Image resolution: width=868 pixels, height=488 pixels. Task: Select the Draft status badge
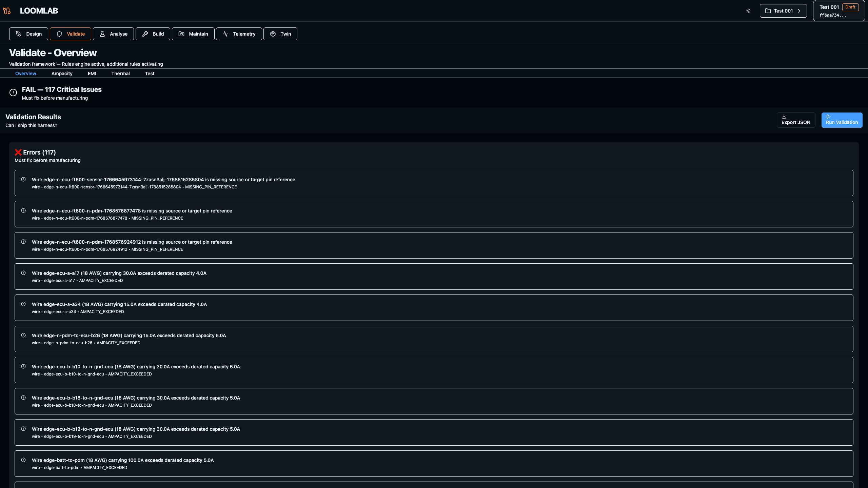pos(850,7)
